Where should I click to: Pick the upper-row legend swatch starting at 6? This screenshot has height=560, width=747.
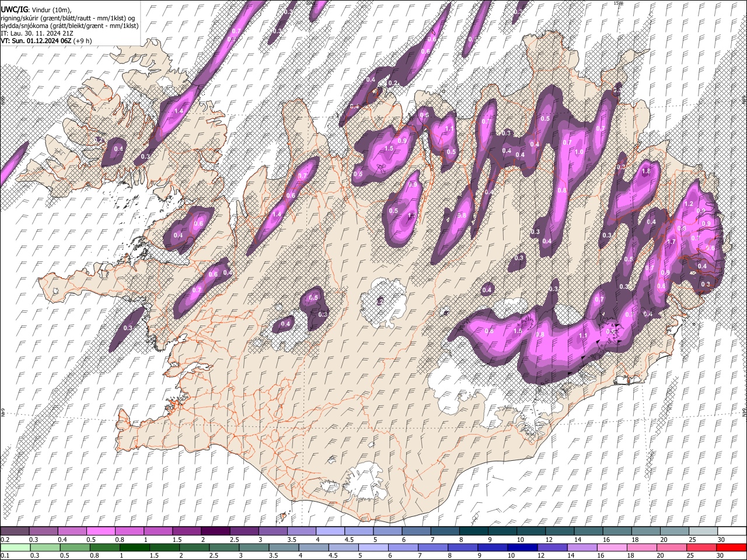click(x=416, y=531)
